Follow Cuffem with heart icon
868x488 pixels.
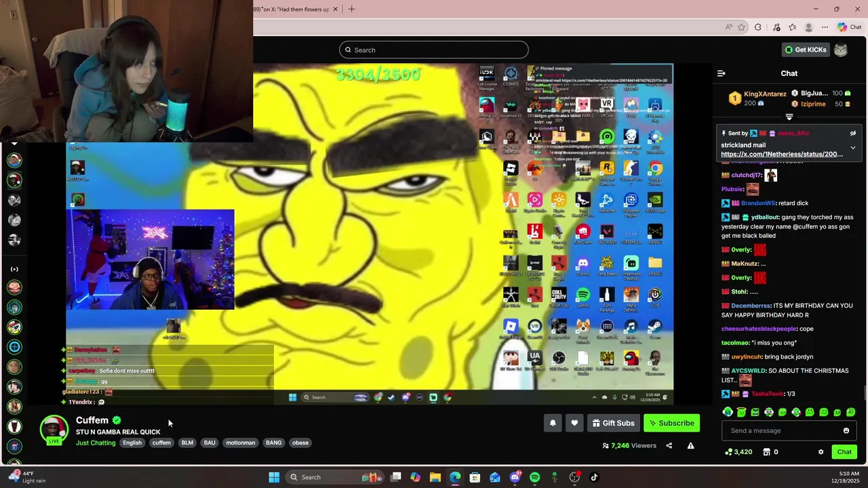(x=574, y=423)
